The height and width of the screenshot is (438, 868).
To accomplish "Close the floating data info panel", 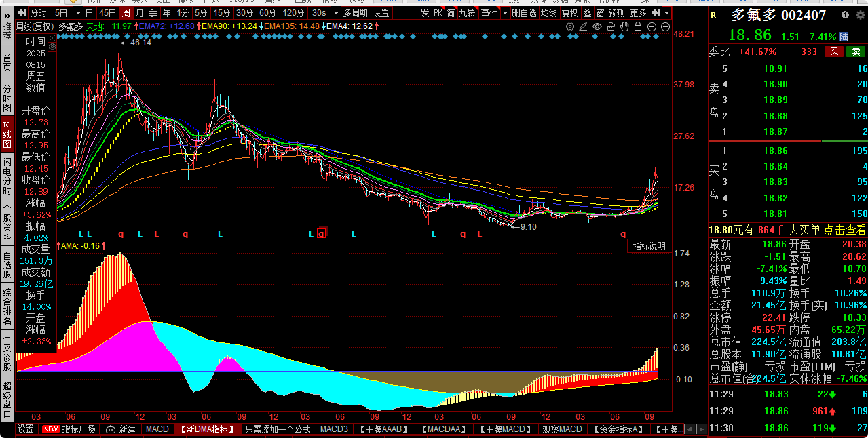I will 52,37.
